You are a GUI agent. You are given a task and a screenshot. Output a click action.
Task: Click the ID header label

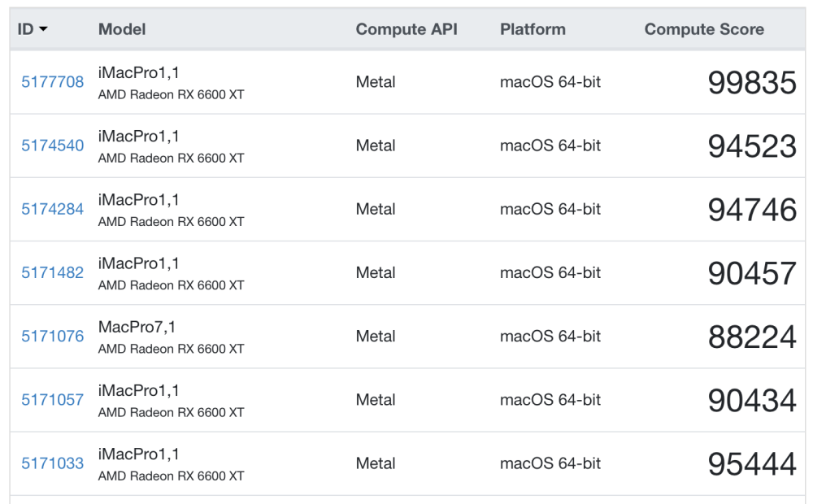tap(25, 29)
